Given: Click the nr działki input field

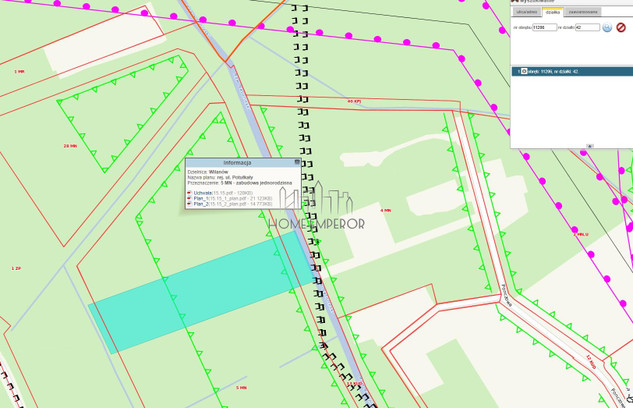Looking at the screenshot, I should pyautogui.click(x=586, y=27).
